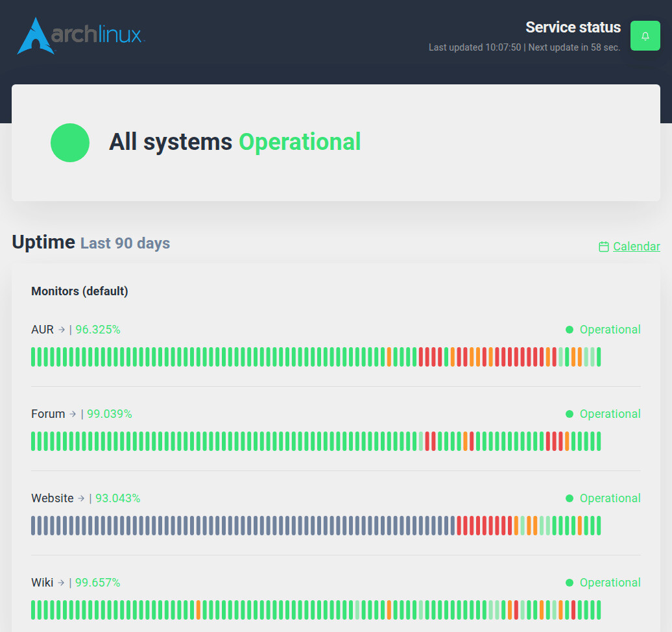Open the AUR monitor link
Screen dimensions: 672x632
pyautogui.click(x=42, y=329)
